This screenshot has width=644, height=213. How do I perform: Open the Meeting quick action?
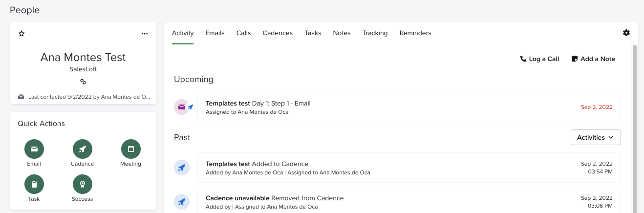pos(130,149)
